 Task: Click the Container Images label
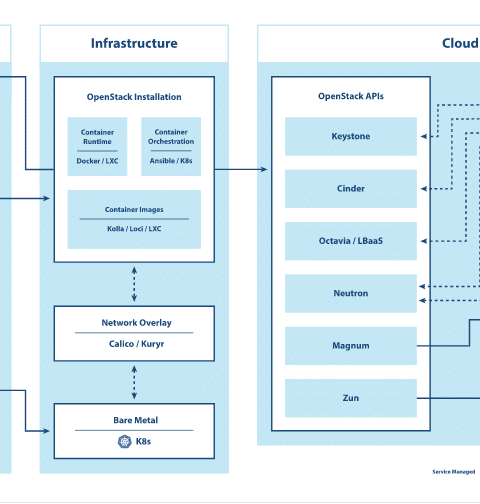point(134,210)
